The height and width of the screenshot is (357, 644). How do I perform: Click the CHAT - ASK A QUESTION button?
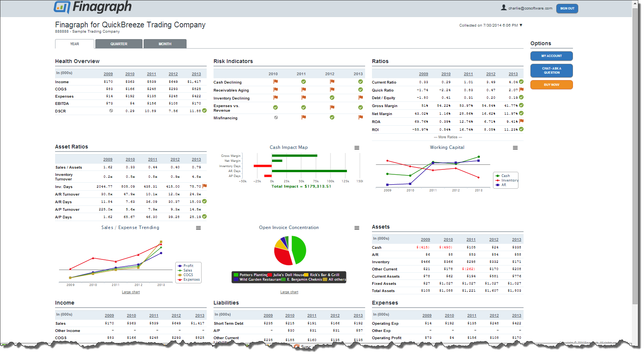tap(551, 71)
